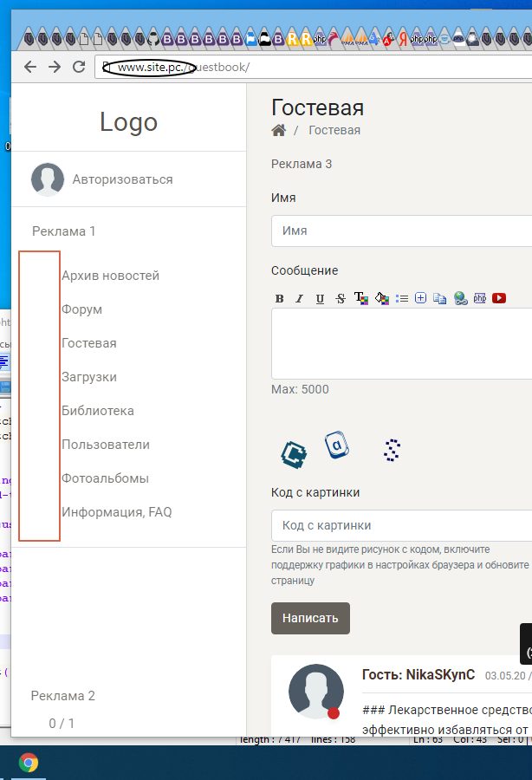
Task: Click the captcha image with letter a
Action: click(x=337, y=445)
